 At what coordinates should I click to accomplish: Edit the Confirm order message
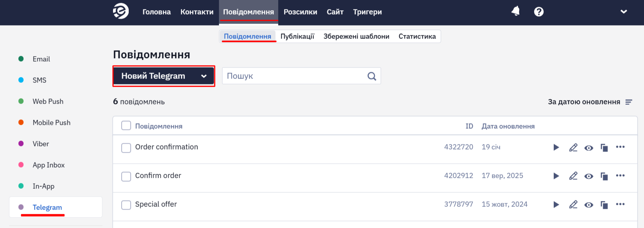(573, 176)
